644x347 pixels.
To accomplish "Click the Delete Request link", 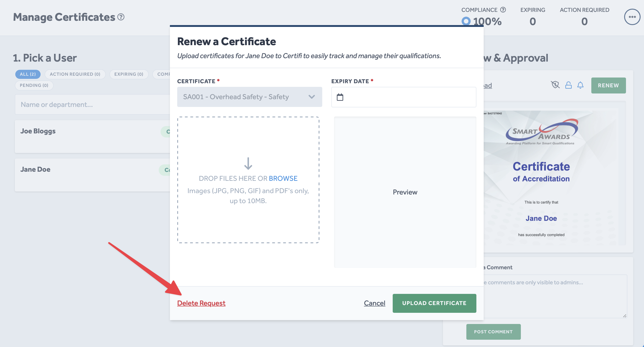I will coord(201,303).
